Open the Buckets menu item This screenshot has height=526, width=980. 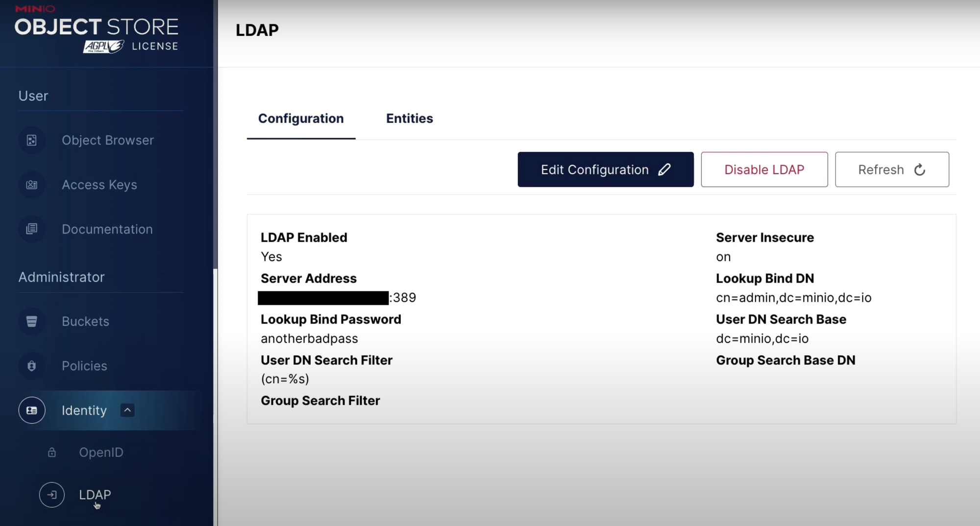85,322
